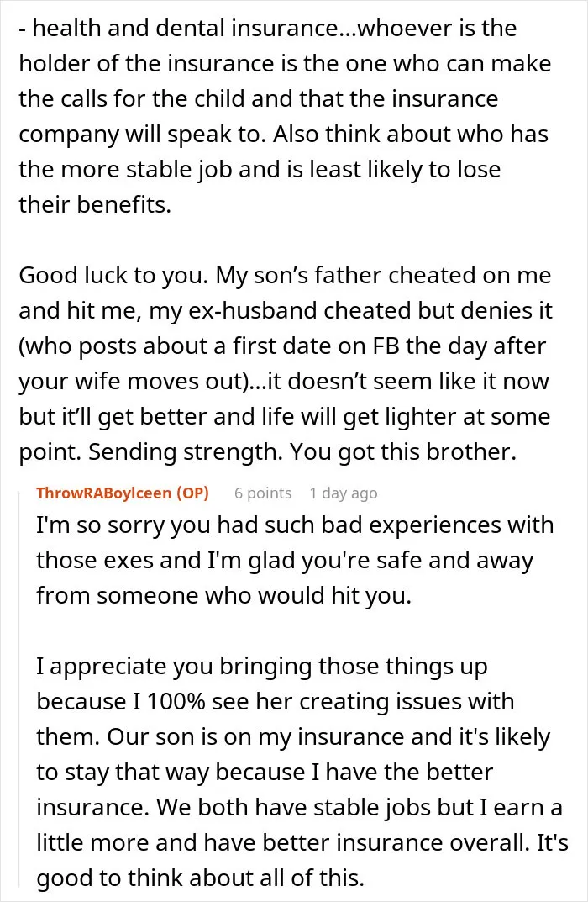
Task: Click the 'health and dental insurance' bullet line
Action: point(268,28)
